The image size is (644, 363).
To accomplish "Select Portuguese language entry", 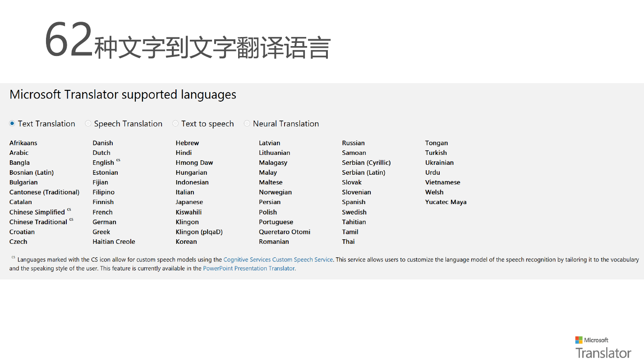I will point(276,222).
